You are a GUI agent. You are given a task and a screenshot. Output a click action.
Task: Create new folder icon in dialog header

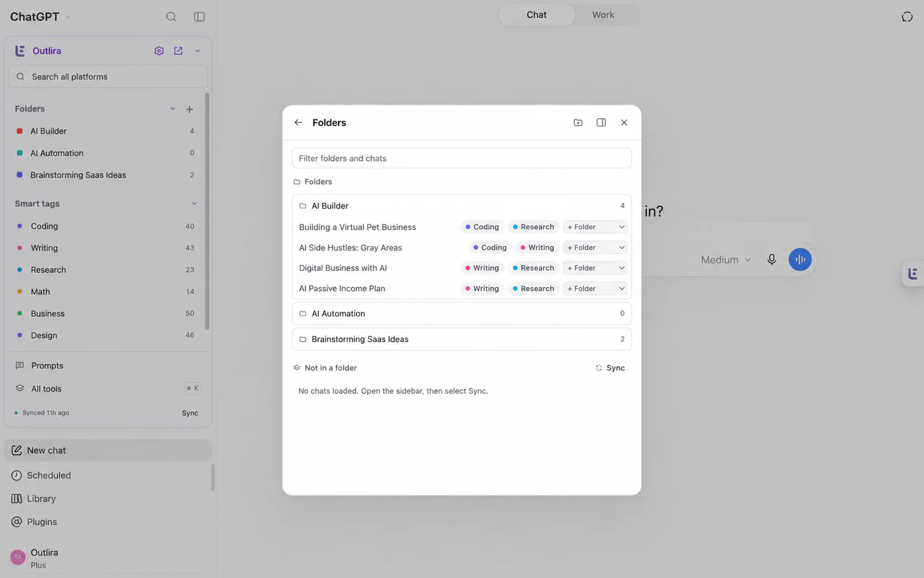[x=578, y=122]
